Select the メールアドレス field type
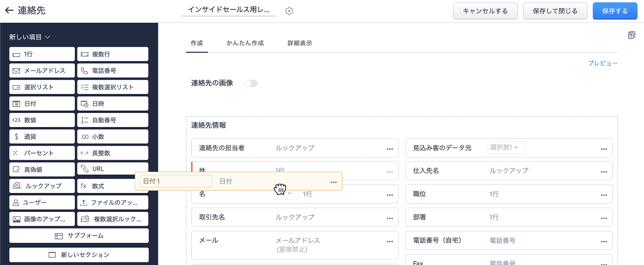Screen dimensions: 644x265 click(x=42, y=71)
